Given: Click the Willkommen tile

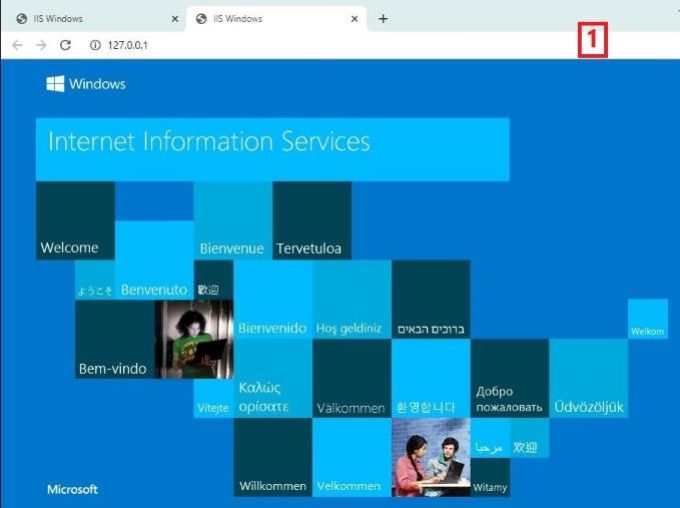Looking at the screenshot, I should (x=272, y=458).
